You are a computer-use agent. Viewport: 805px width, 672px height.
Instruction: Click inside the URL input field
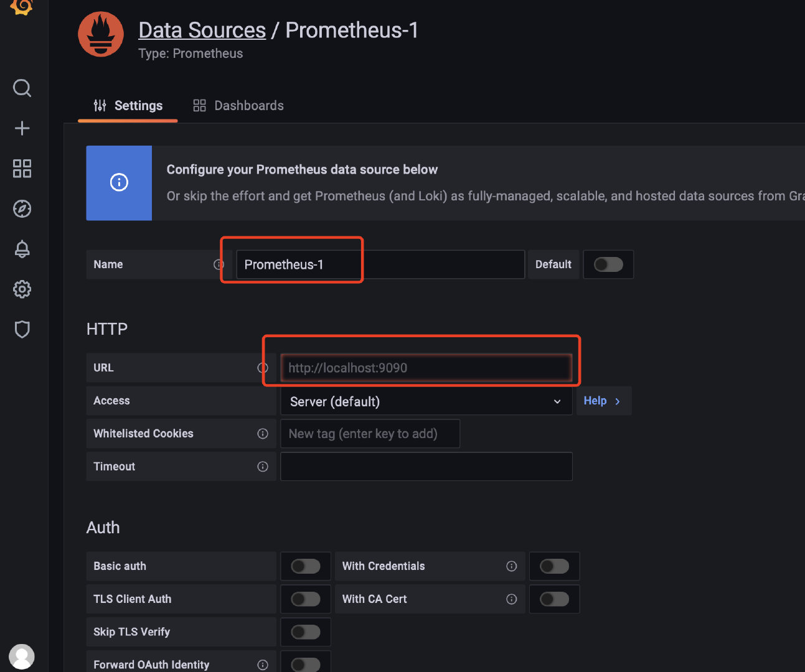[x=426, y=368]
